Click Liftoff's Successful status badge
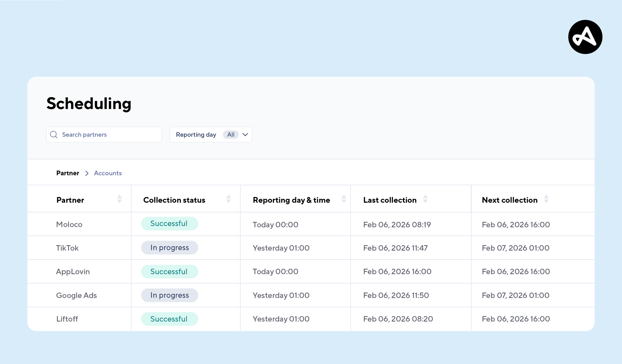622x364 pixels. point(169,319)
